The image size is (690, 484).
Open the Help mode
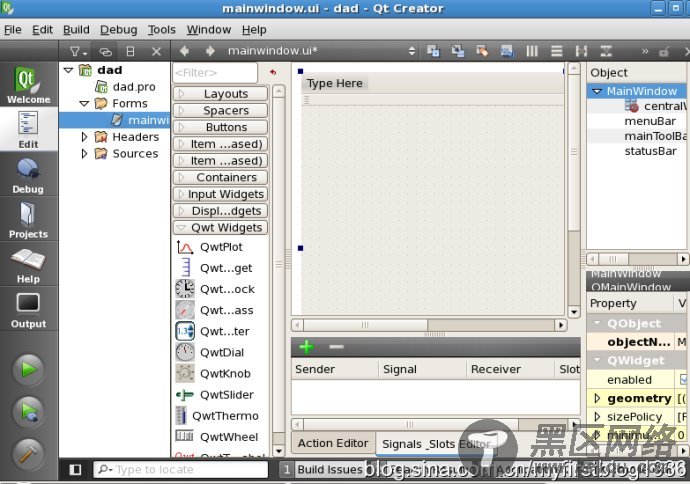[29, 264]
